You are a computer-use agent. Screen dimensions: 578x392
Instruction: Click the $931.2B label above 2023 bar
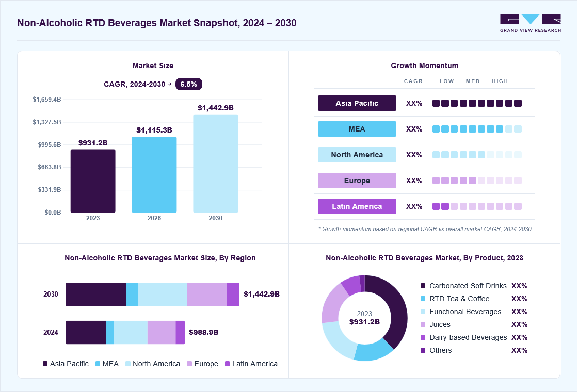pos(93,143)
